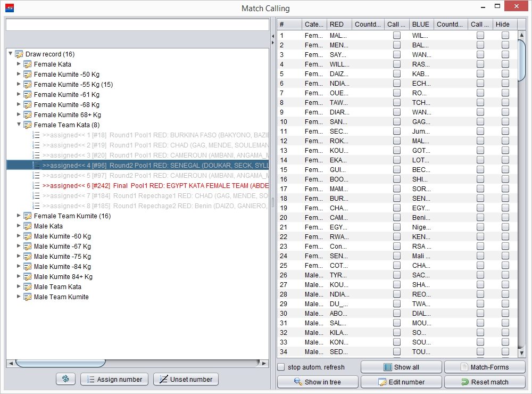Check the RED Call box for match 18

[x=397, y=199]
